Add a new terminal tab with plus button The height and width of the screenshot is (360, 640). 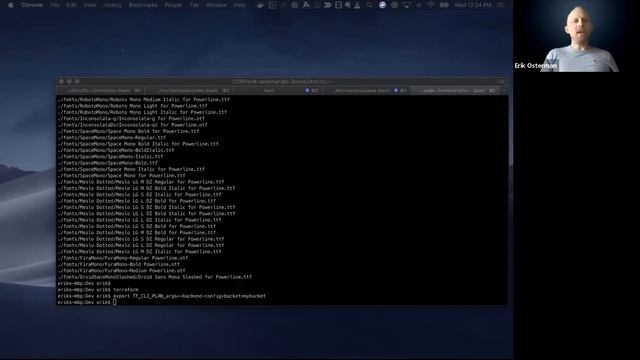[x=504, y=91]
